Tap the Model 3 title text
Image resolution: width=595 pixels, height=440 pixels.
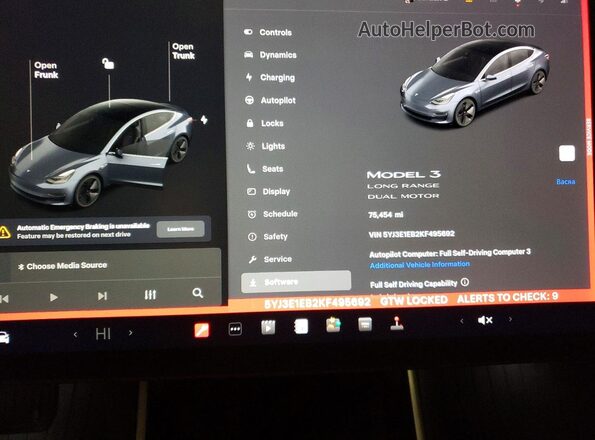click(x=404, y=174)
